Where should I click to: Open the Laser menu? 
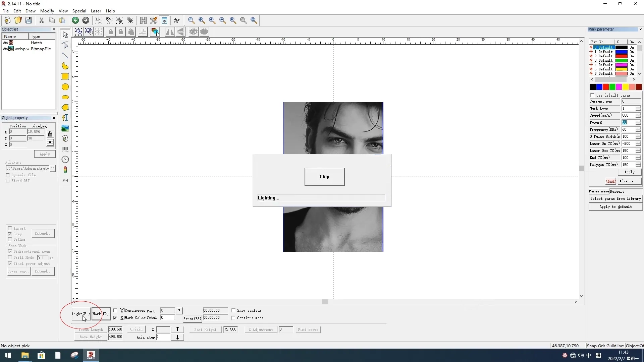pos(96,11)
